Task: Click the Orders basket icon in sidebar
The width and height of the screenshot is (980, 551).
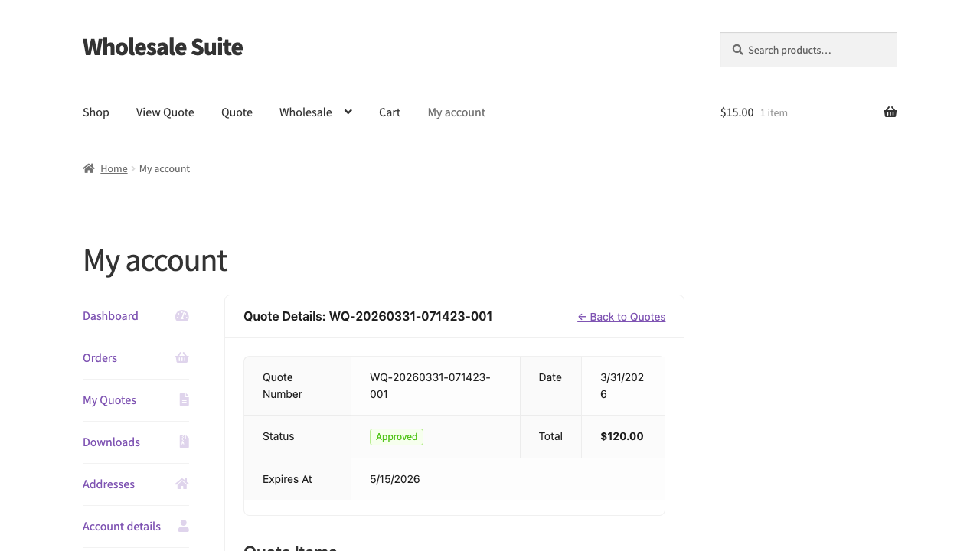Action: [x=182, y=357]
